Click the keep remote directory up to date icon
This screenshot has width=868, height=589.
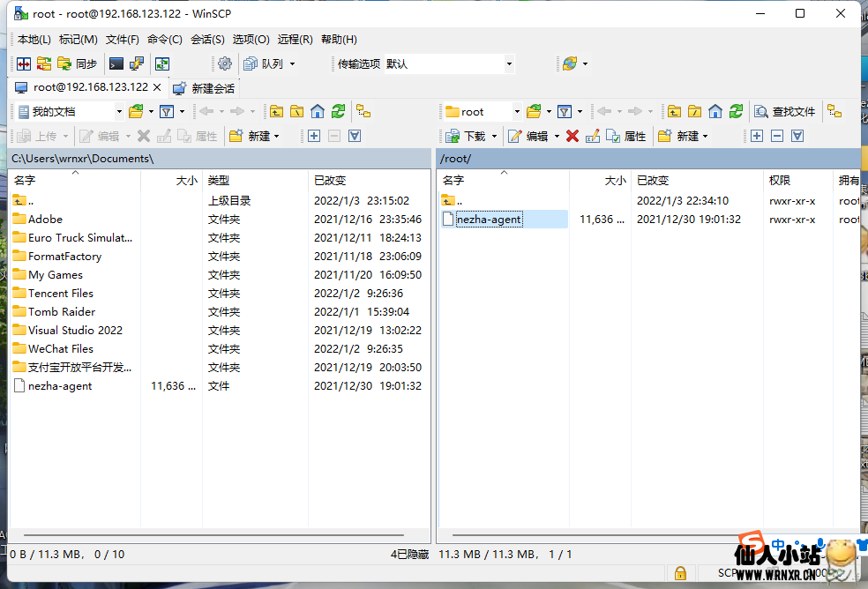tap(162, 64)
